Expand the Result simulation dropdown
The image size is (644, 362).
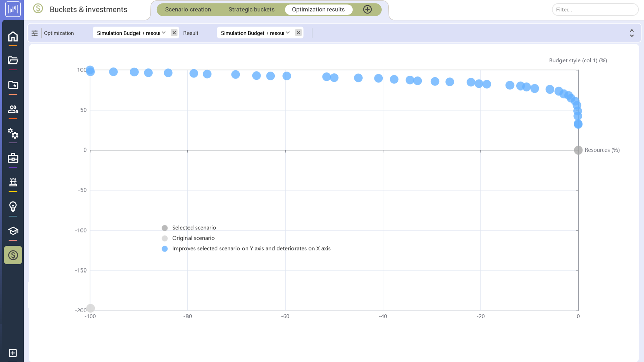(288, 33)
